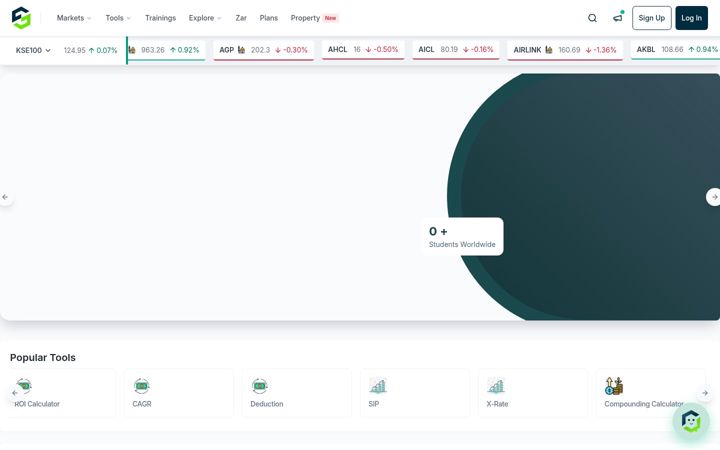The width and height of the screenshot is (720, 450).
Task: Open the X-Rate tool label
Action: coord(497,404)
